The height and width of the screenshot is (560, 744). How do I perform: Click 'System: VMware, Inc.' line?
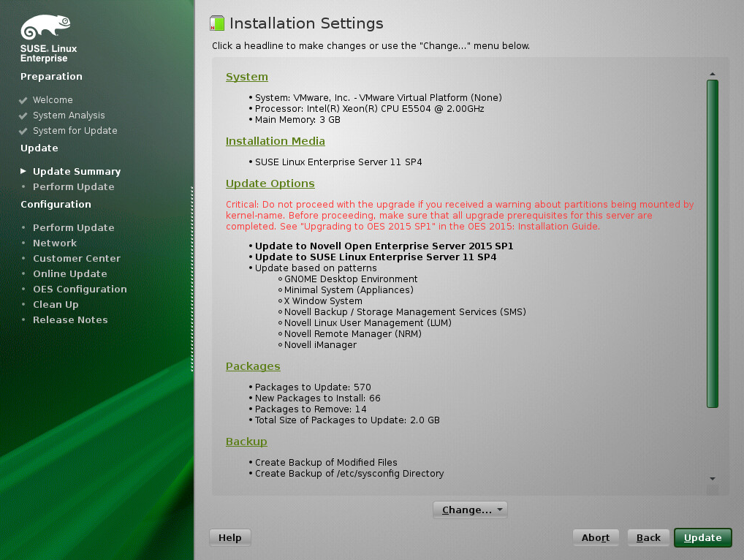point(378,97)
